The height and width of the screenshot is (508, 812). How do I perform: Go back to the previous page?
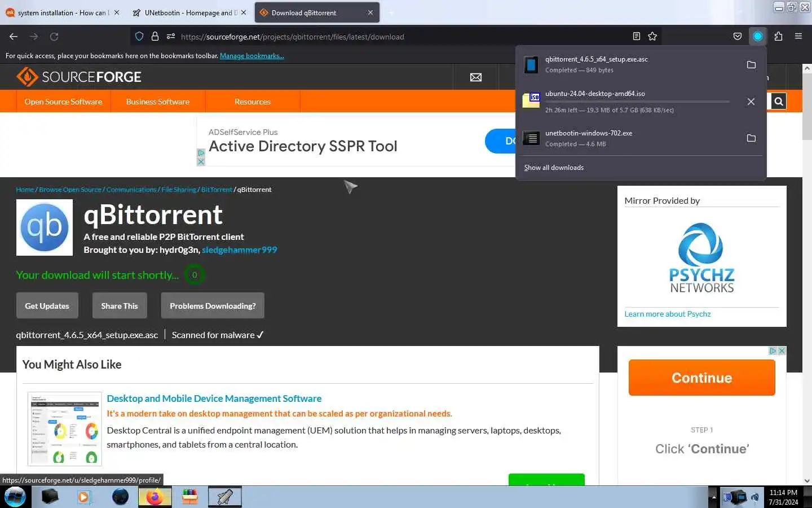14,36
